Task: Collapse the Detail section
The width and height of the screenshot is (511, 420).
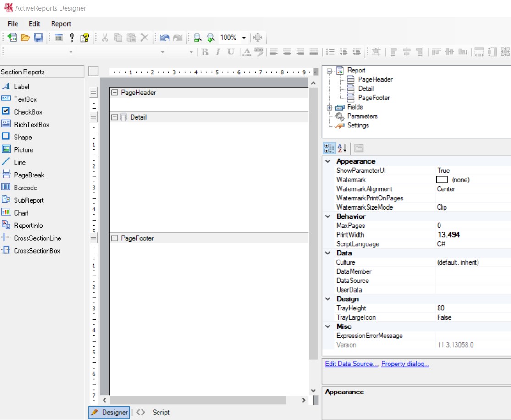Action: click(115, 117)
